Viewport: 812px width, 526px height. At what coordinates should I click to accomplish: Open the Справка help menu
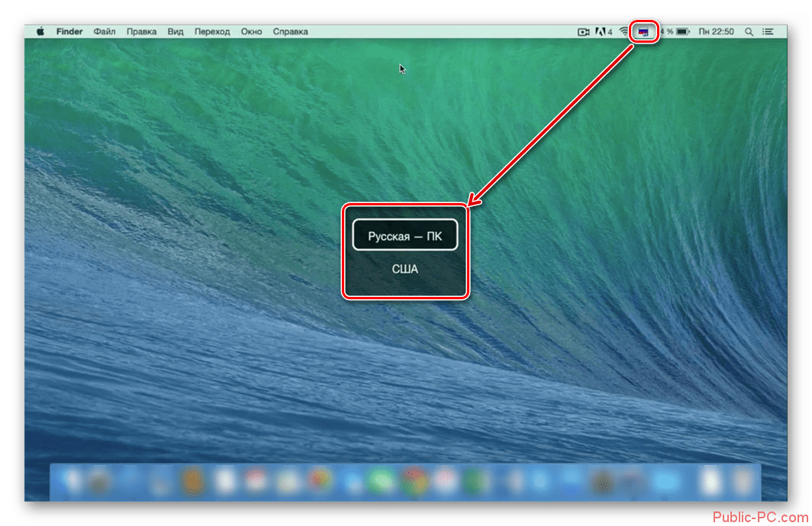(290, 32)
